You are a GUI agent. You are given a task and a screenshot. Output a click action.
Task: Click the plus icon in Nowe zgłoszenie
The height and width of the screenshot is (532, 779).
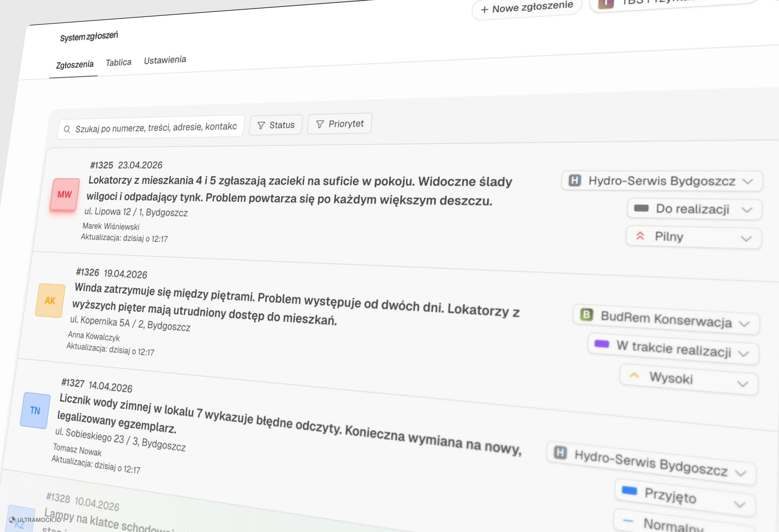pos(484,10)
